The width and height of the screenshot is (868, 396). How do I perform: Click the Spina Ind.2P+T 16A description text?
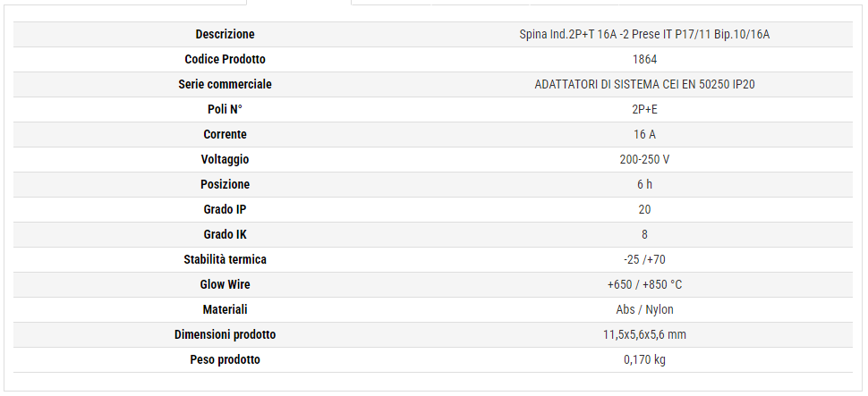644,35
